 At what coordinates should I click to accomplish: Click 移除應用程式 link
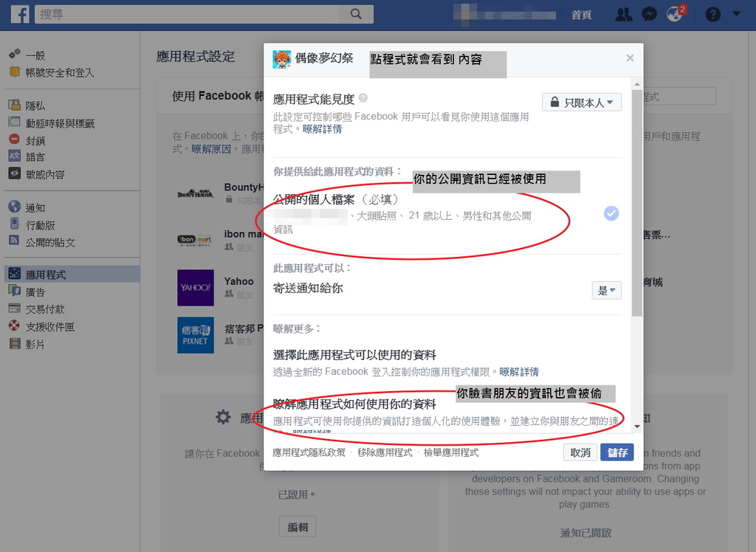coord(385,452)
